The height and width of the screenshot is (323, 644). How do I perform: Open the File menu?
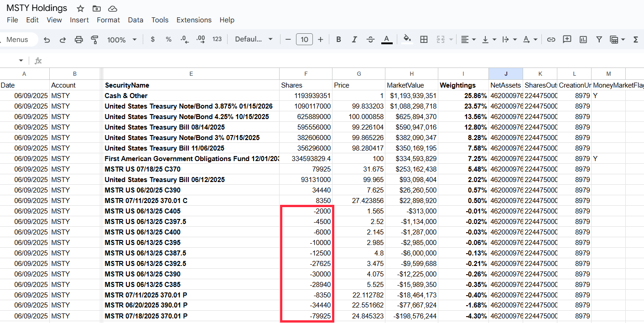(x=12, y=20)
